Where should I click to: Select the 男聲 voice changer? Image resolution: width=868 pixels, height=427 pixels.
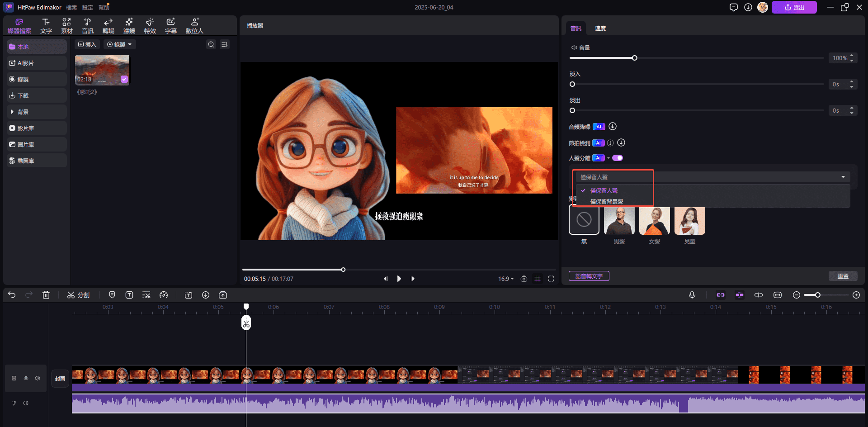619,221
